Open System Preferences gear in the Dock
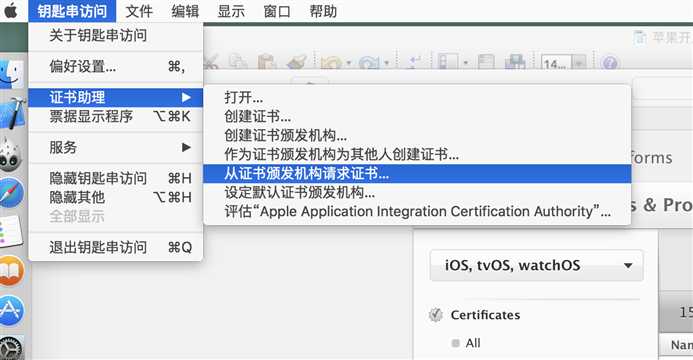 (x=11, y=349)
